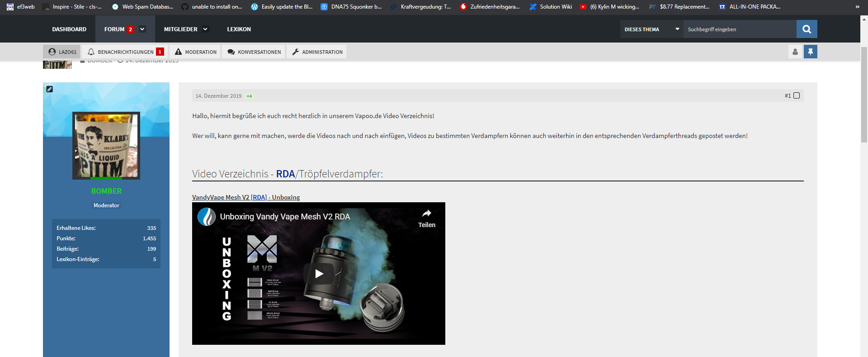The width and height of the screenshot is (868, 357).
Task: Click the edit pencil icon on the profile card
Action: tap(50, 89)
